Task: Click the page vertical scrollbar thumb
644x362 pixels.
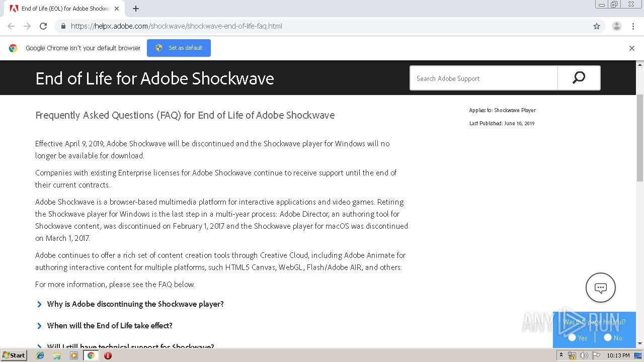Action: pyautogui.click(x=640, y=137)
